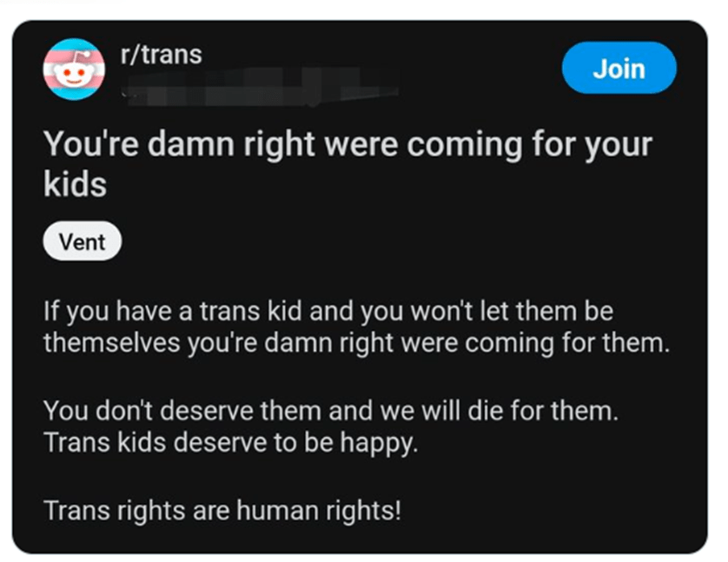Click the line starting "themselves you're damn right"
Screen dimensions: 728x562
tap(356, 341)
